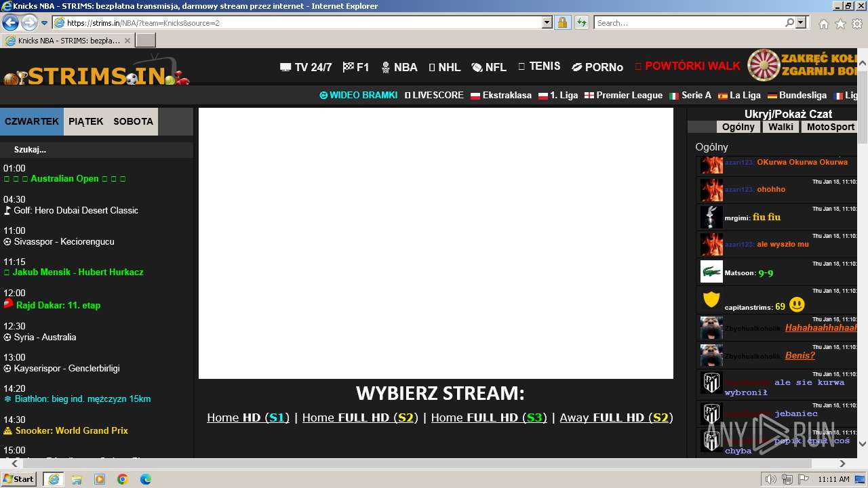The image size is (868, 488).
Task: Click capitanstrims shield avatar in chat
Action: (x=711, y=299)
